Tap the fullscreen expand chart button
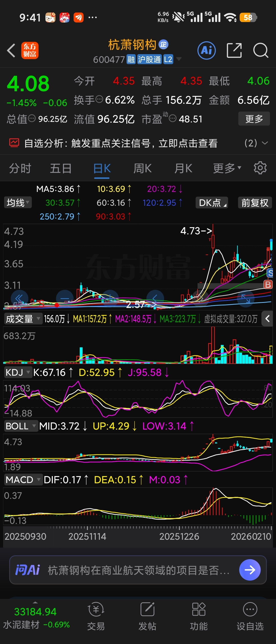 tap(246, 298)
